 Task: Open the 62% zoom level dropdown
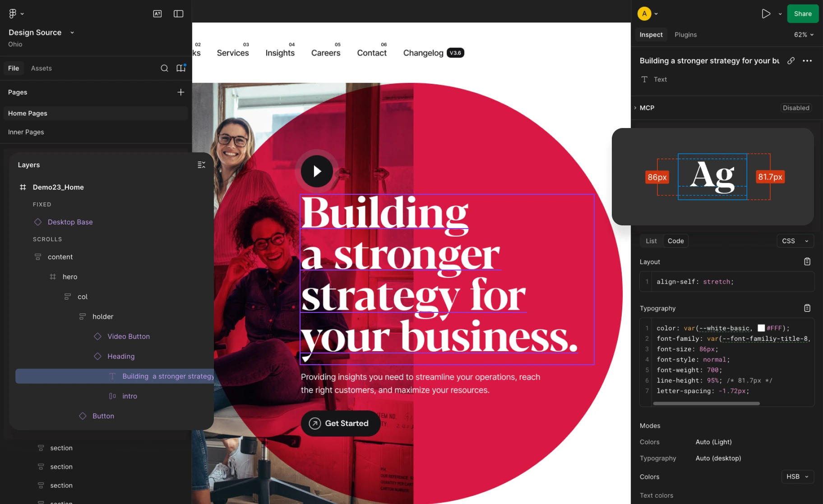(x=804, y=35)
